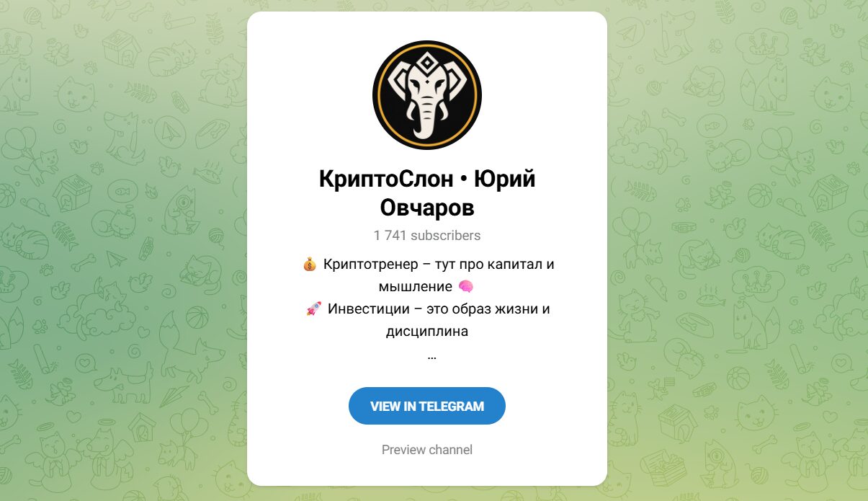
Task: Expand the description via ellipsis
Action: tap(431, 356)
